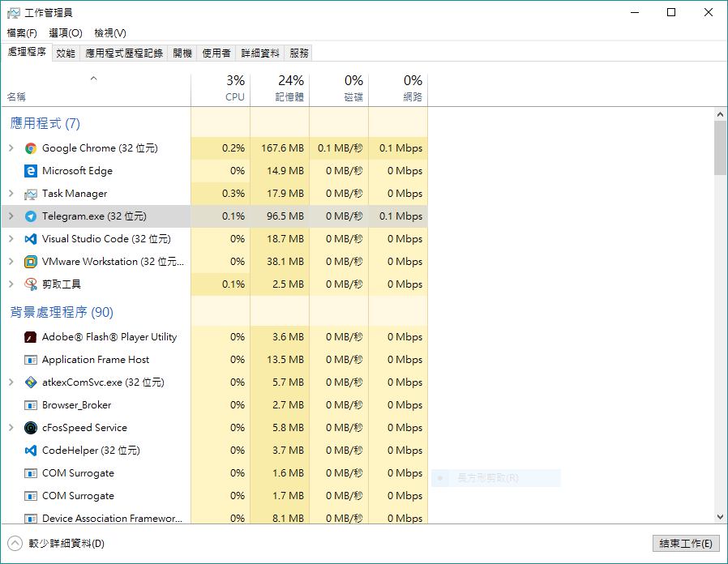Click the 剪取工具 scissors icon
The image size is (728, 564).
click(31, 284)
